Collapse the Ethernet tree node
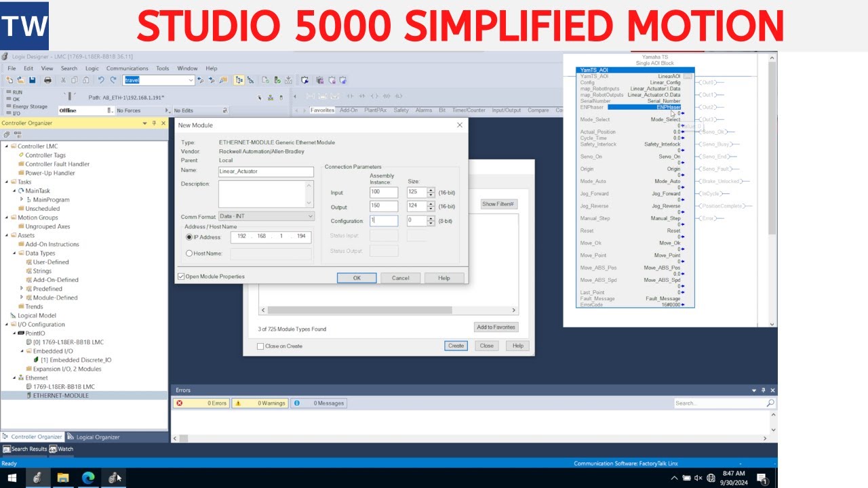Viewport: 868px width, 488px height. 14,378
